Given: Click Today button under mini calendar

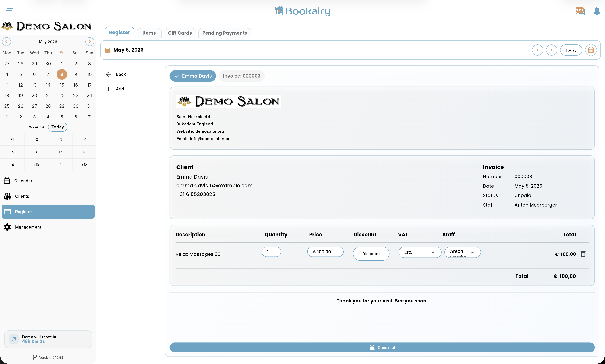Looking at the screenshot, I should (x=58, y=127).
